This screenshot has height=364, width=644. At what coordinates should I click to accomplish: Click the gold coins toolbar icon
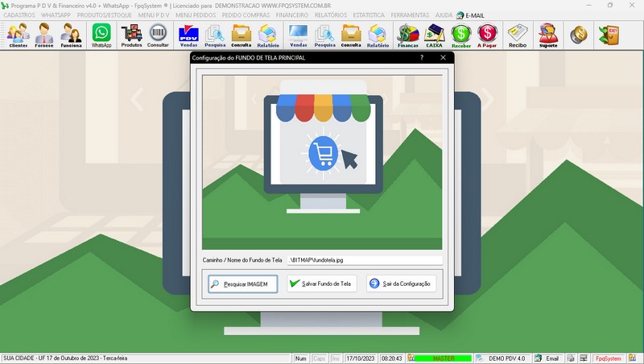click(578, 35)
